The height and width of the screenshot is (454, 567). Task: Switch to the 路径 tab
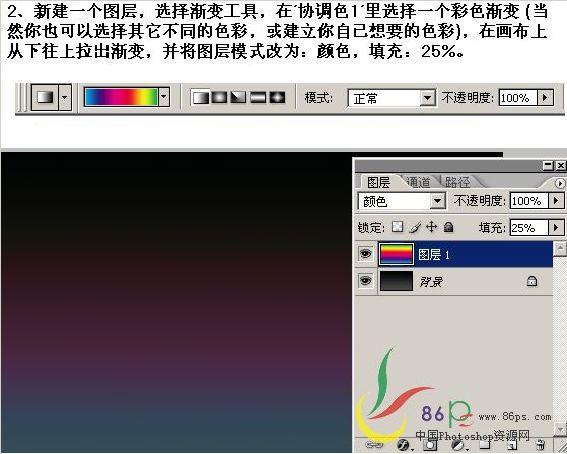[457, 182]
